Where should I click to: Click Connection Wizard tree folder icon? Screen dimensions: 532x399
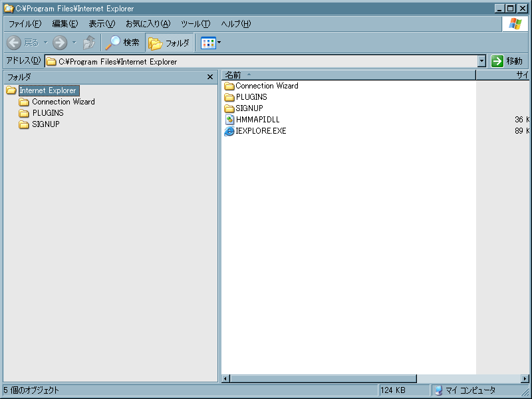[x=24, y=102]
